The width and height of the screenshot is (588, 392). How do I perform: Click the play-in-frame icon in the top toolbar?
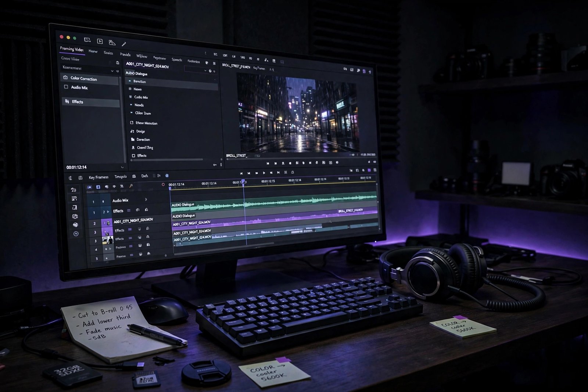[x=100, y=41]
